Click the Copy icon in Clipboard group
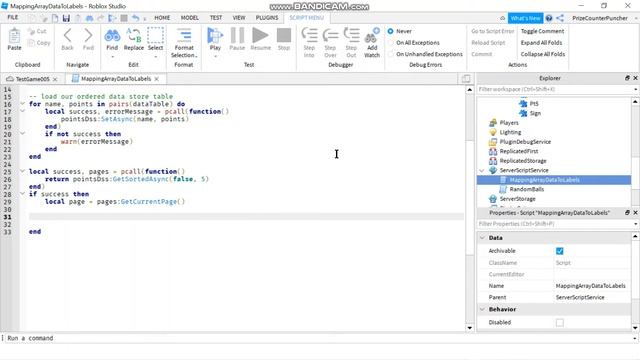The image size is (640, 360). 31,43
